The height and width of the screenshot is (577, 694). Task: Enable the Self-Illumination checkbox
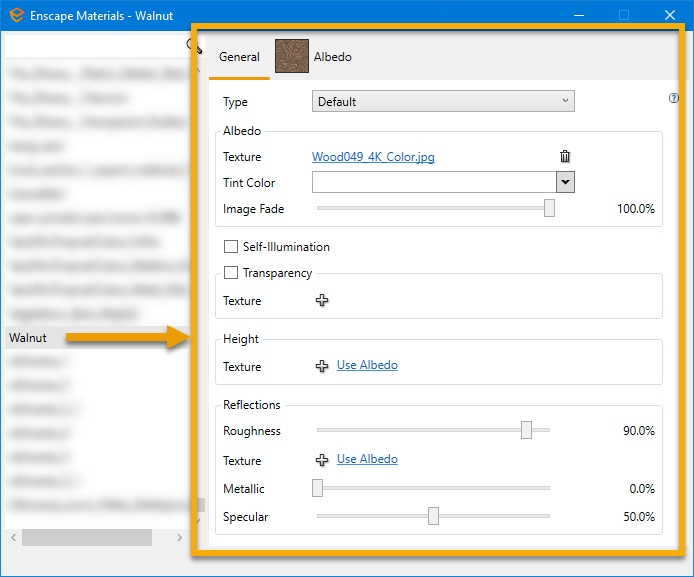point(231,247)
